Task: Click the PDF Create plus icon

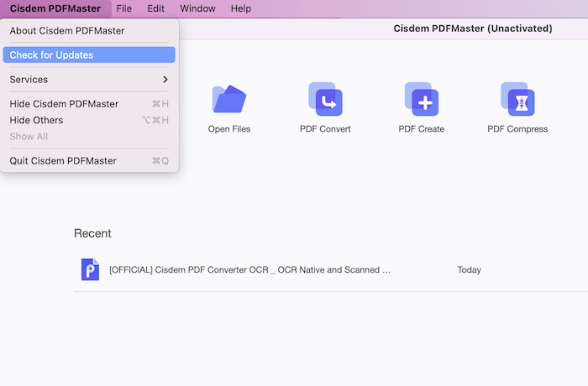Action: pos(422,99)
